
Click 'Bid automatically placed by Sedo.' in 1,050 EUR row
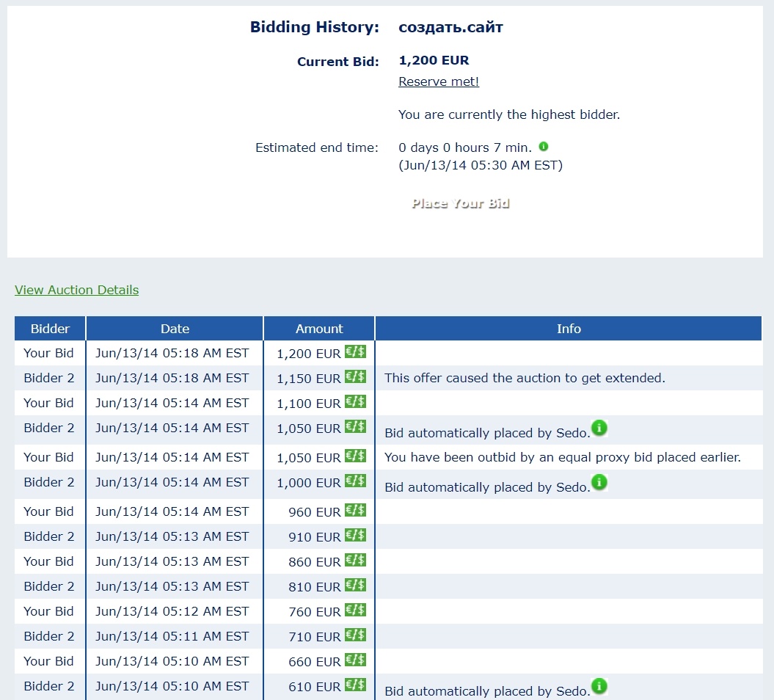tap(487, 433)
